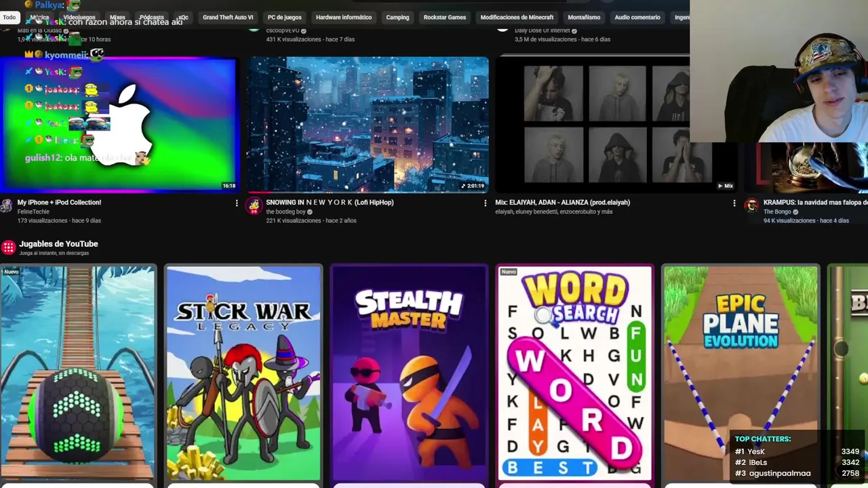The image size is (868, 488).
Task: Open the bootleg boy channel name link
Action: click(285, 211)
